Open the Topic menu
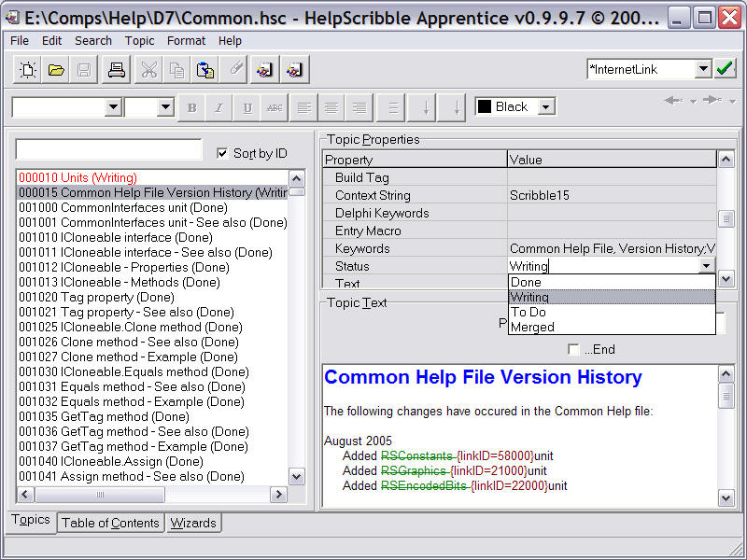 click(139, 40)
